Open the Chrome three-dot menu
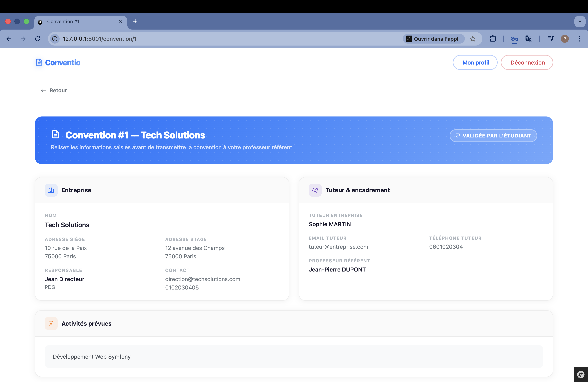The height and width of the screenshot is (382, 588). point(579,39)
